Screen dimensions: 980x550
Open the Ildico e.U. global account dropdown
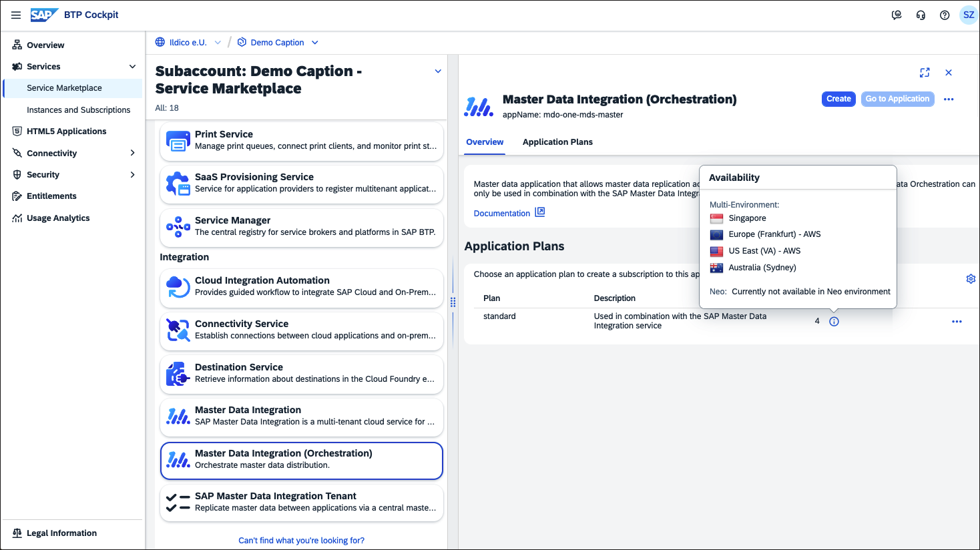point(218,42)
